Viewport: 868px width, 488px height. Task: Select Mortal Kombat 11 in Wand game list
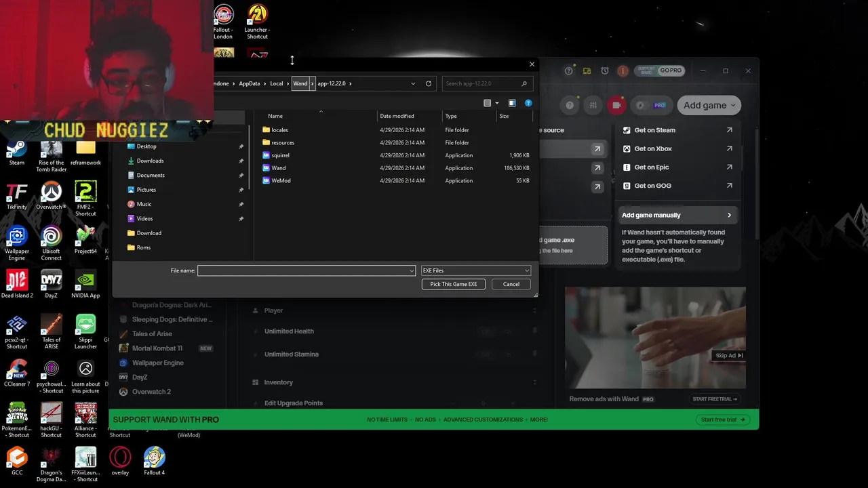157,348
